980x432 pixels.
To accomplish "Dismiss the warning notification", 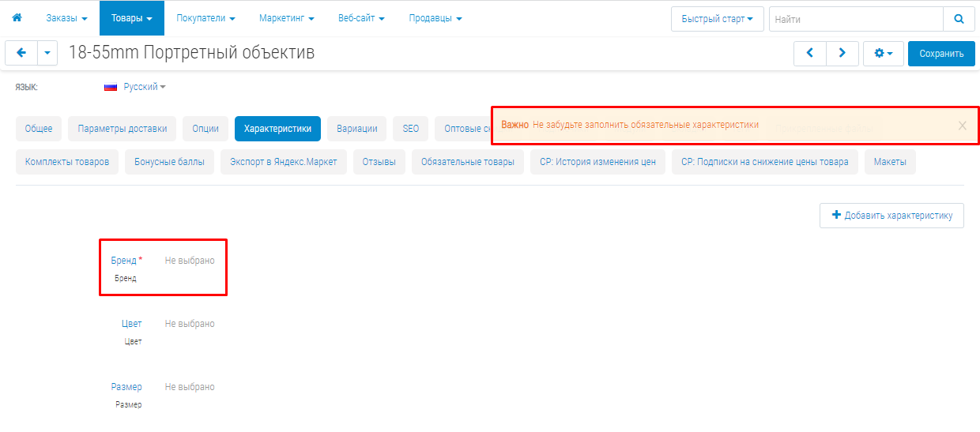I will [962, 126].
